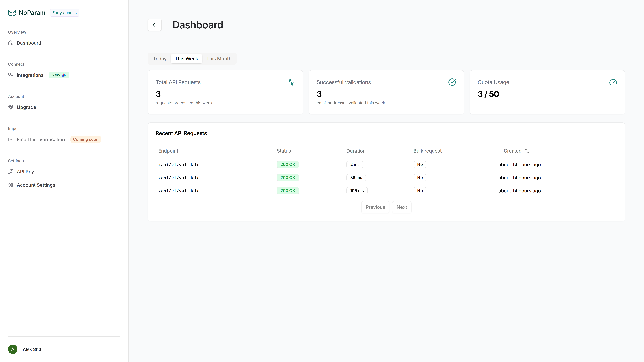The height and width of the screenshot is (362, 644).
Task: Click the endpoint in the 2 ms row
Action: pyautogui.click(x=179, y=165)
